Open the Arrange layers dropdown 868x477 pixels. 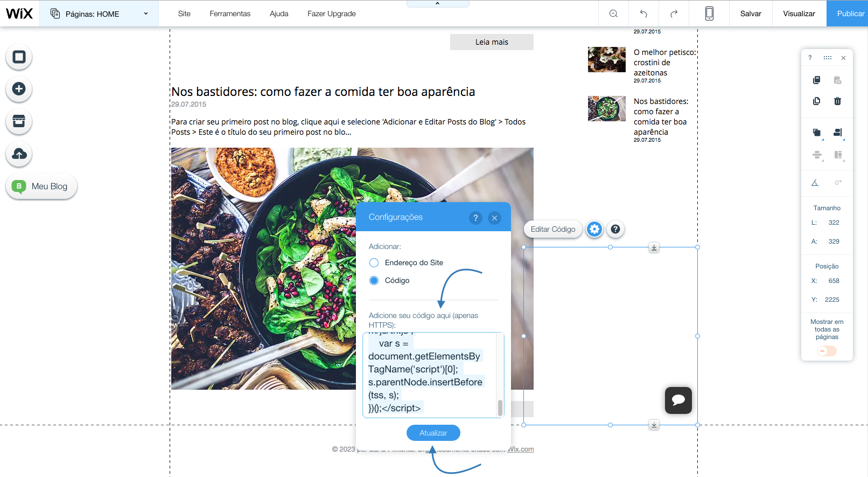point(817,133)
